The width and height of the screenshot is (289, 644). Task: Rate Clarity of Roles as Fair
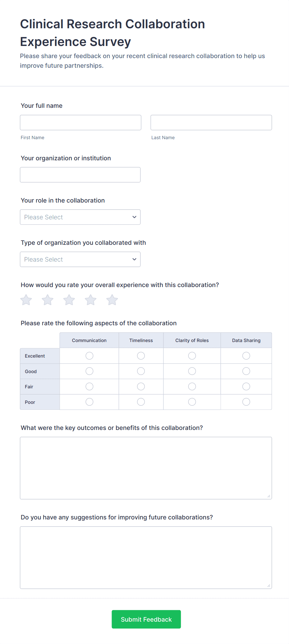click(x=192, y=386)
